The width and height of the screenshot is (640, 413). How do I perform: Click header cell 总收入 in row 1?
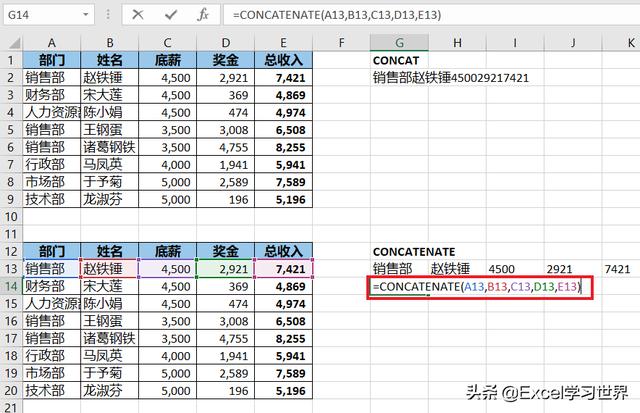tap(283, 60)
